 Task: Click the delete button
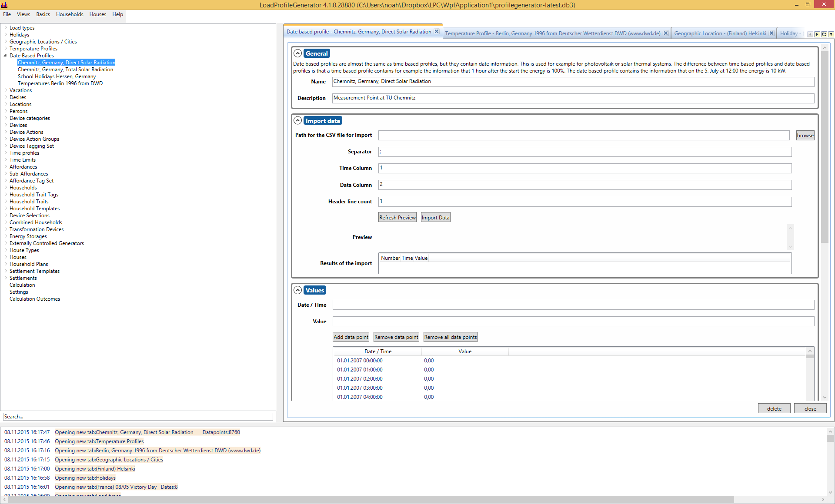pos(774,409)
